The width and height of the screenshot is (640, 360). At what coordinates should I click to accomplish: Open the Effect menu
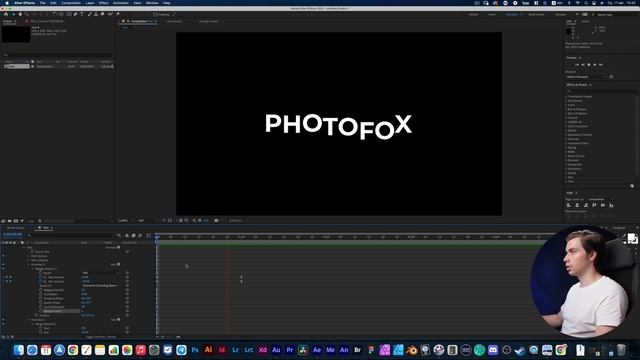point(104,3)
